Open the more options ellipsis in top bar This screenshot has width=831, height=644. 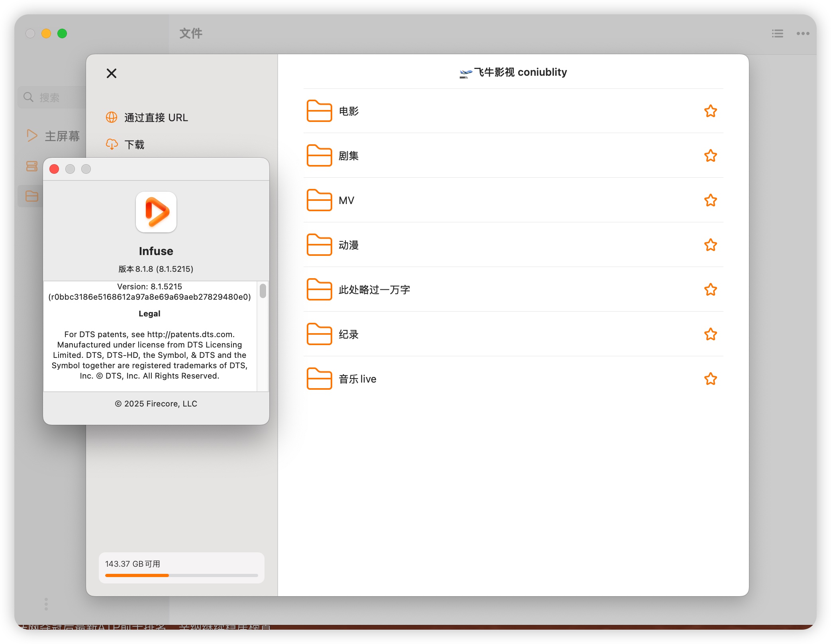coord(803,33)
